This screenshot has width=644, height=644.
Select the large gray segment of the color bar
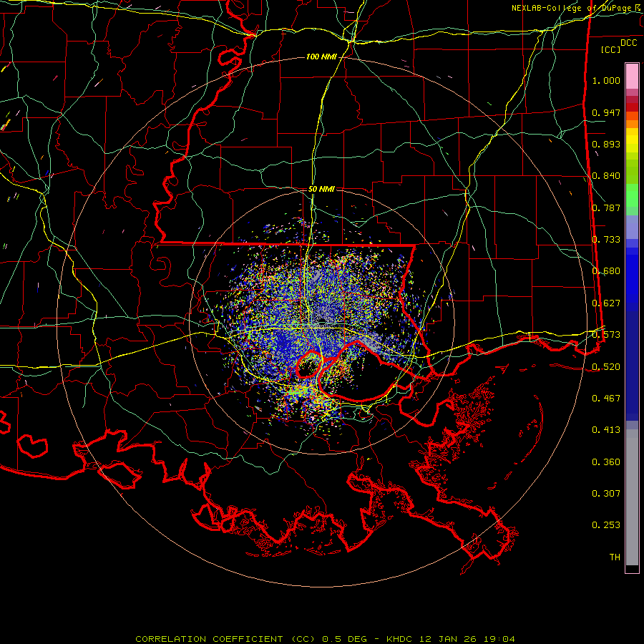click(x=632, y=497)
